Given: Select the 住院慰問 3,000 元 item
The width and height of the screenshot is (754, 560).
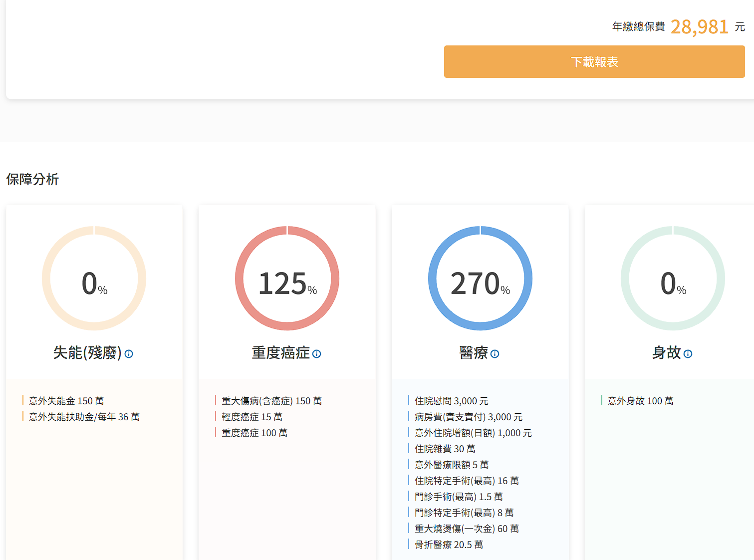Looking at the screenshot, I should 451,401.
